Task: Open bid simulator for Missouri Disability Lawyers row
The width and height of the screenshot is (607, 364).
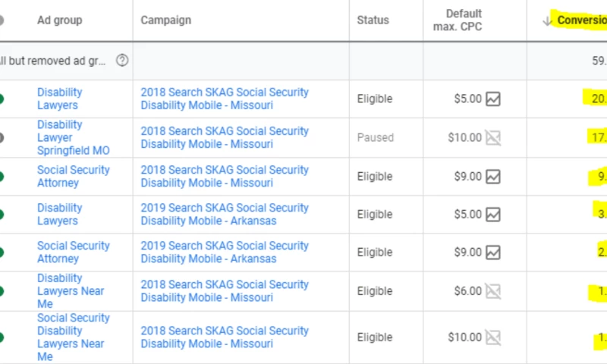Action: pos(493,99)
